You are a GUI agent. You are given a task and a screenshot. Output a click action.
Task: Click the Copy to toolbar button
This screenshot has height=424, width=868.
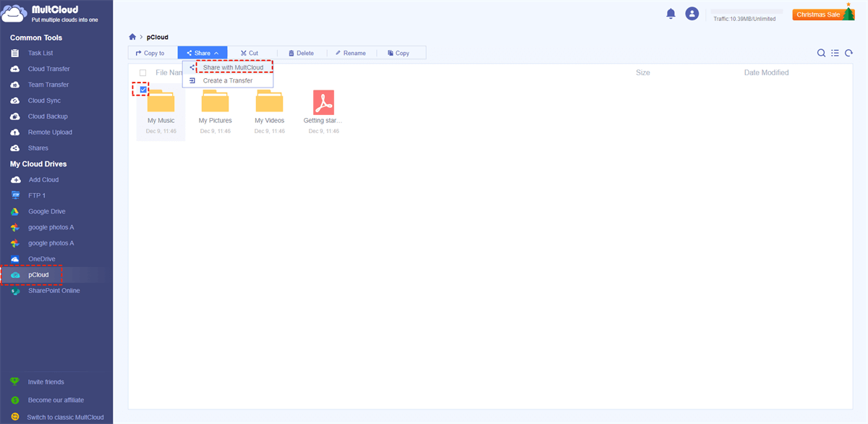[150, 53]
